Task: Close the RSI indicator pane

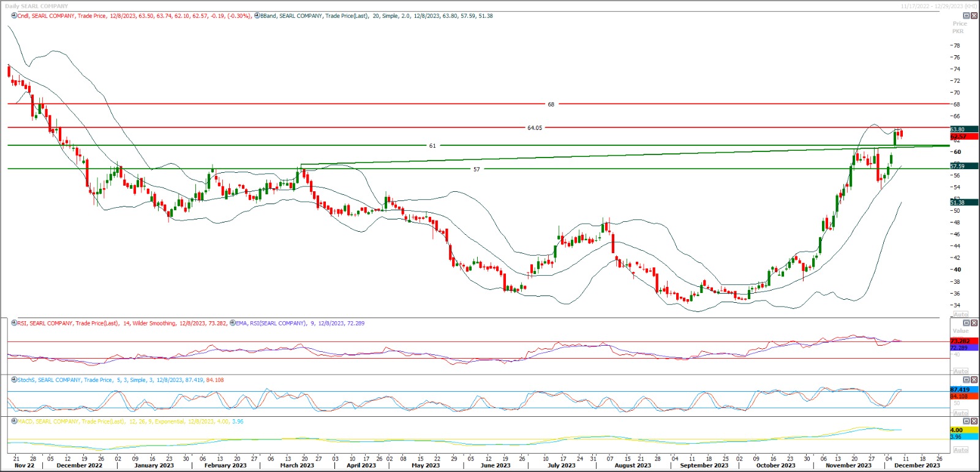Action: [974, 323]
